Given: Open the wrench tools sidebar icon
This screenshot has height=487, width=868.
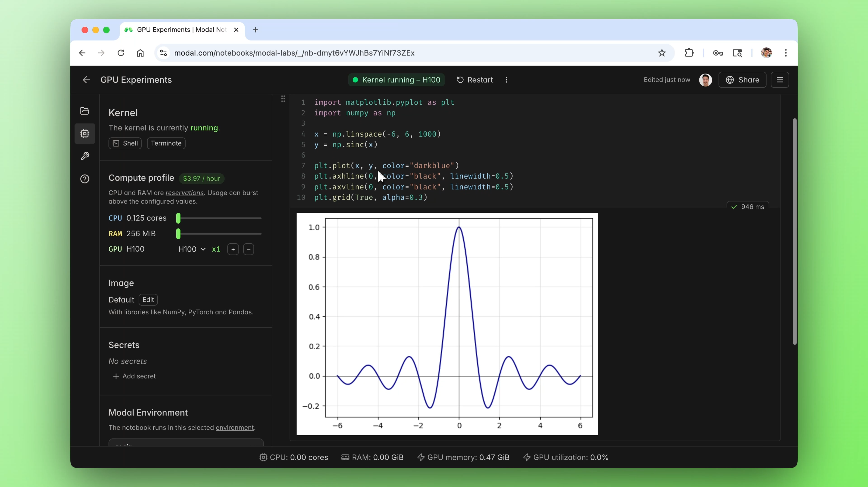Looking at the screenshot, I should (85, 156).
